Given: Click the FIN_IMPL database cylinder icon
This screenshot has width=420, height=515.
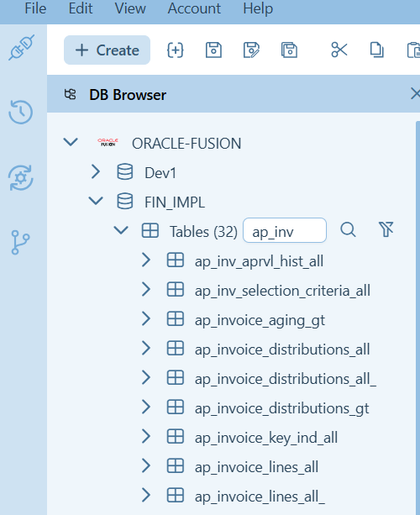Looking at the screenshot, I should (125, 201).
